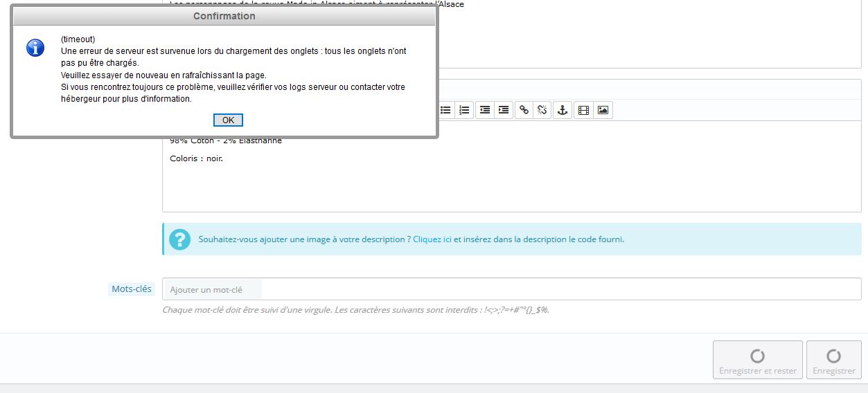Click the question mark help icon
The width and height of the screenshot is (868, 393).
click(179, 239)
